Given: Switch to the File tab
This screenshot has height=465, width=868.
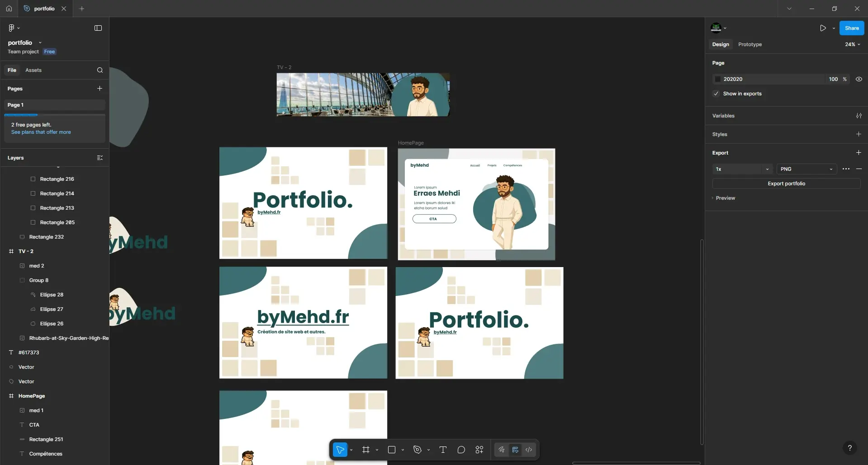Looking at the screenshot, I should (x=12, y=70).
